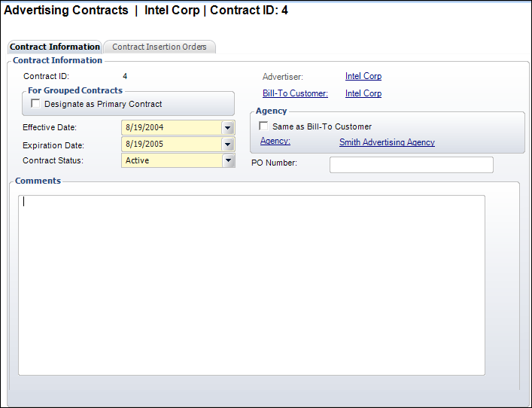Switch to the Contract Information tab
532x408 pixels.
tap(55, 47)
